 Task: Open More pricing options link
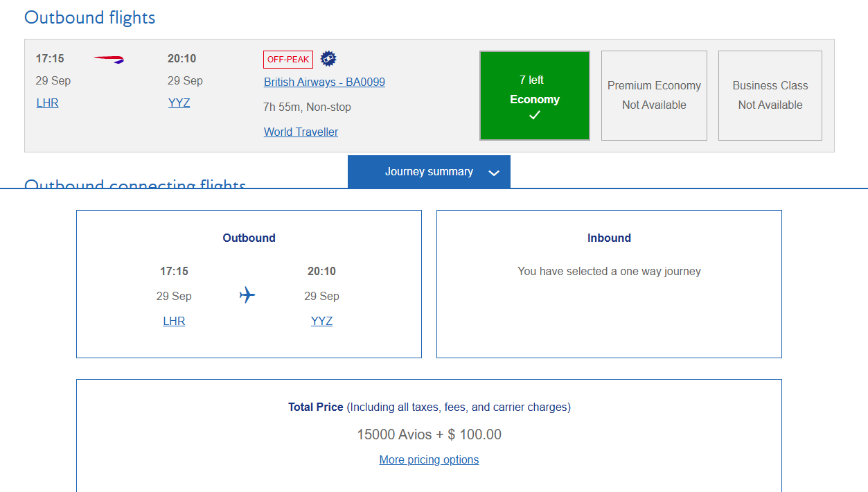pos(429,459)
